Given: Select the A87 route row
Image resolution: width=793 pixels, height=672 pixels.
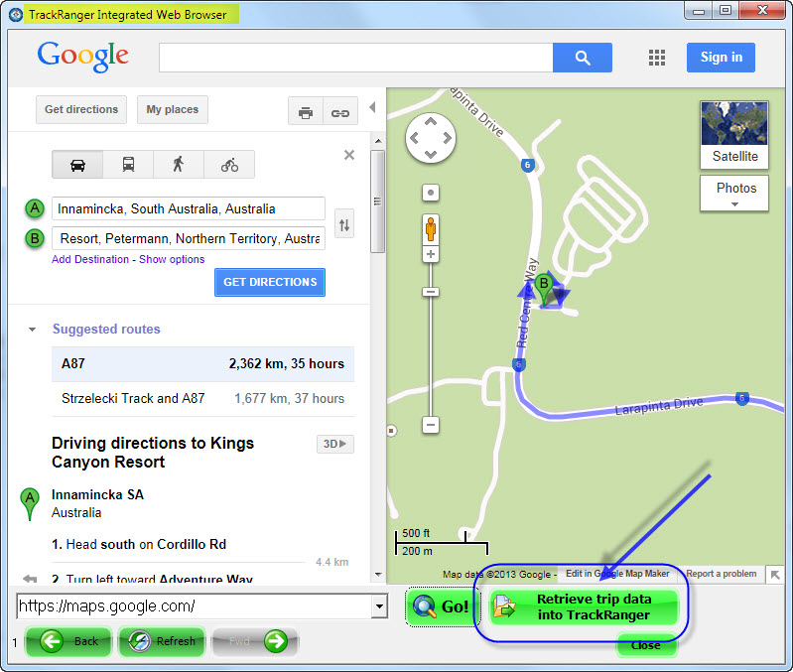Looking at the screenshot, I should 202,364.
